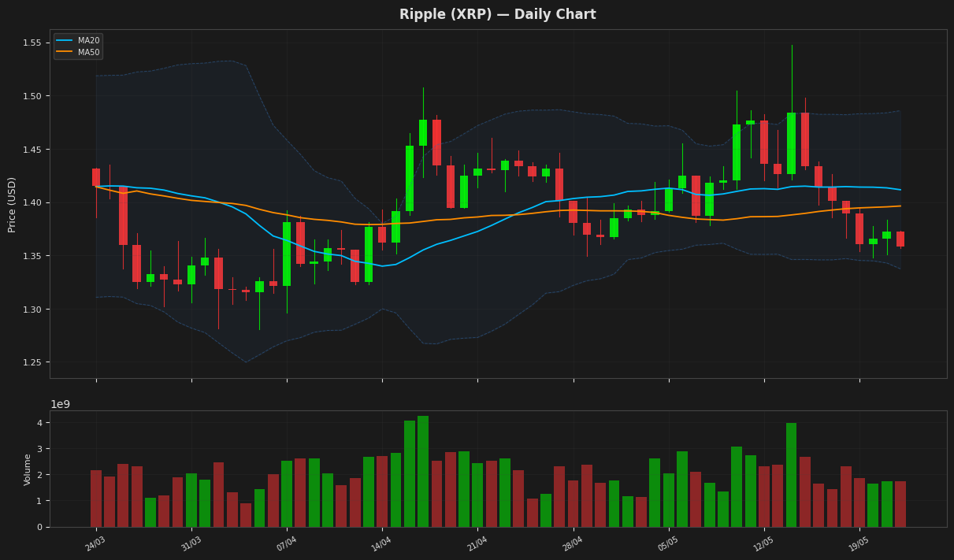Click the 19/05 date label
The height and width of the screenshot is (560, 954).
(x=859, y=543)
